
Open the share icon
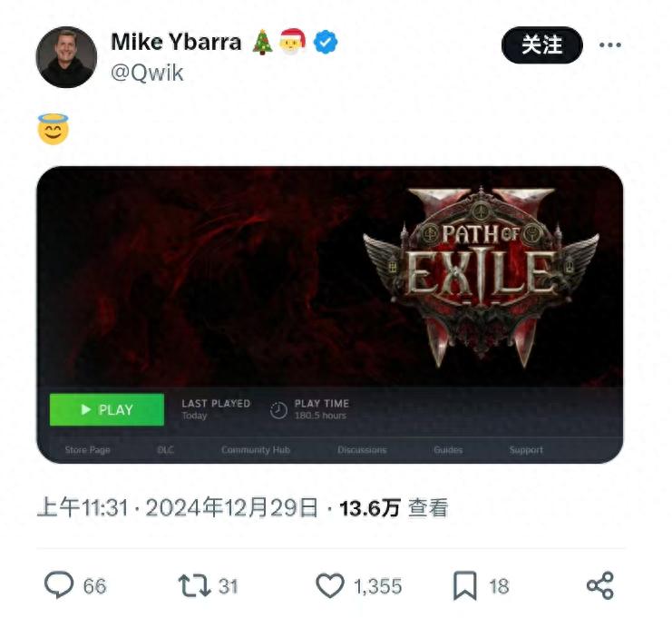pyautogui.click(x=600, y=585)
